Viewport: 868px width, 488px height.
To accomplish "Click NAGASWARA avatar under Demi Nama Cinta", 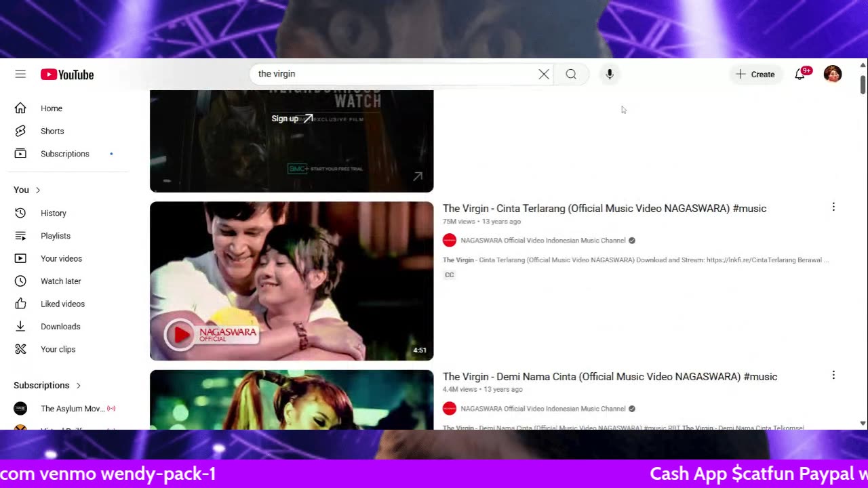I will (x=450, y=409).
